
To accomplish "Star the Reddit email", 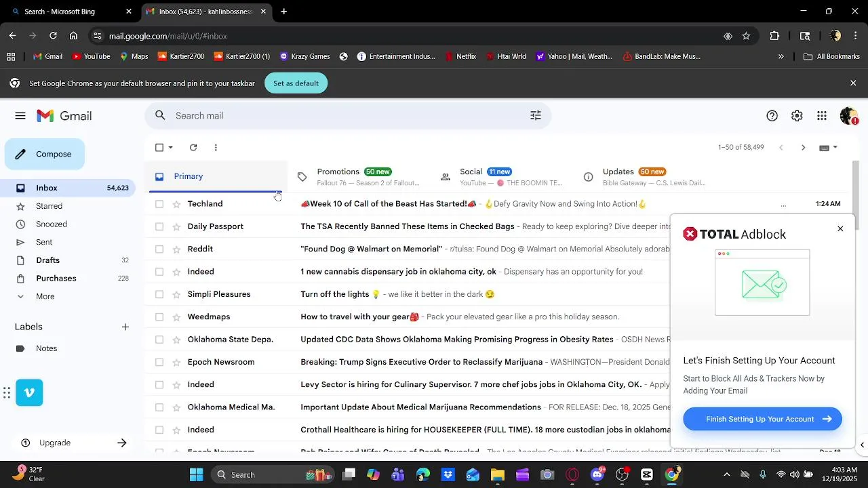I will point(176,249).
